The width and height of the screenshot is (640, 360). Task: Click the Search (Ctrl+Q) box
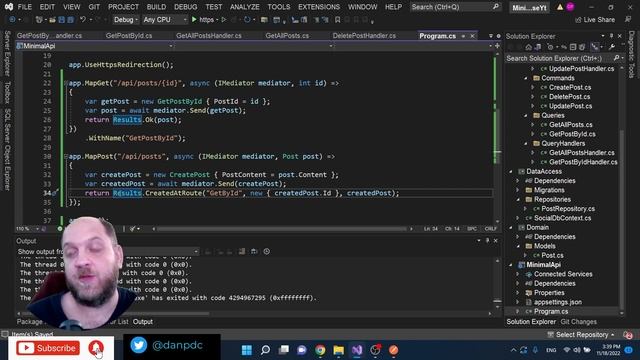(456, 7)
